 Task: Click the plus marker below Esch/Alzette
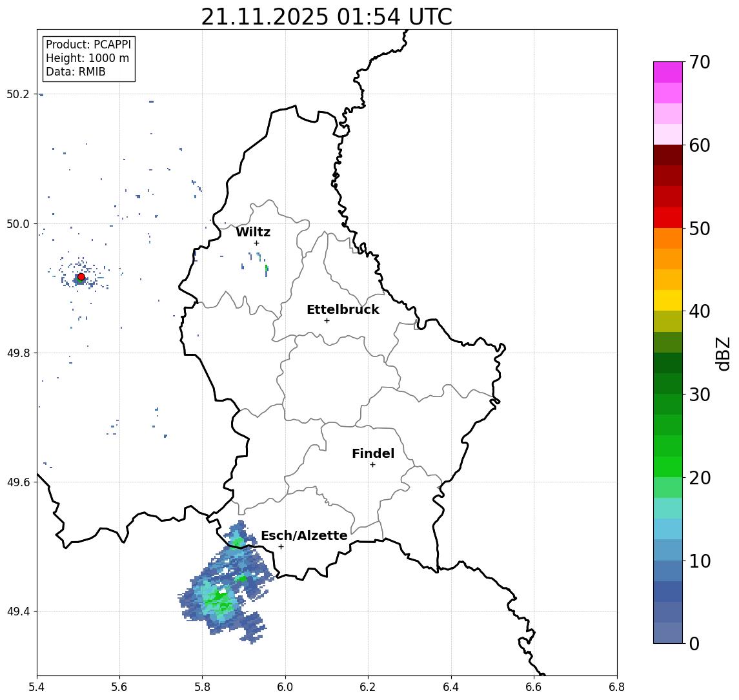(x=281, y=547)
